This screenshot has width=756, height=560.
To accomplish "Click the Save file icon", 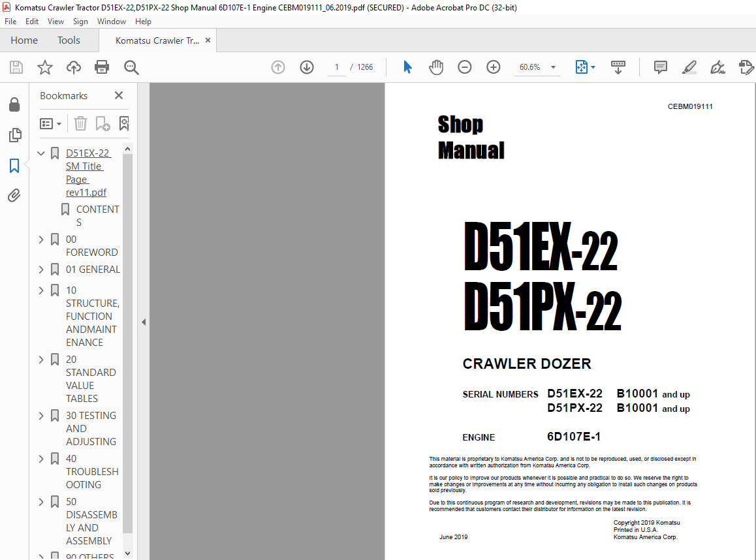I will [16, 67].
